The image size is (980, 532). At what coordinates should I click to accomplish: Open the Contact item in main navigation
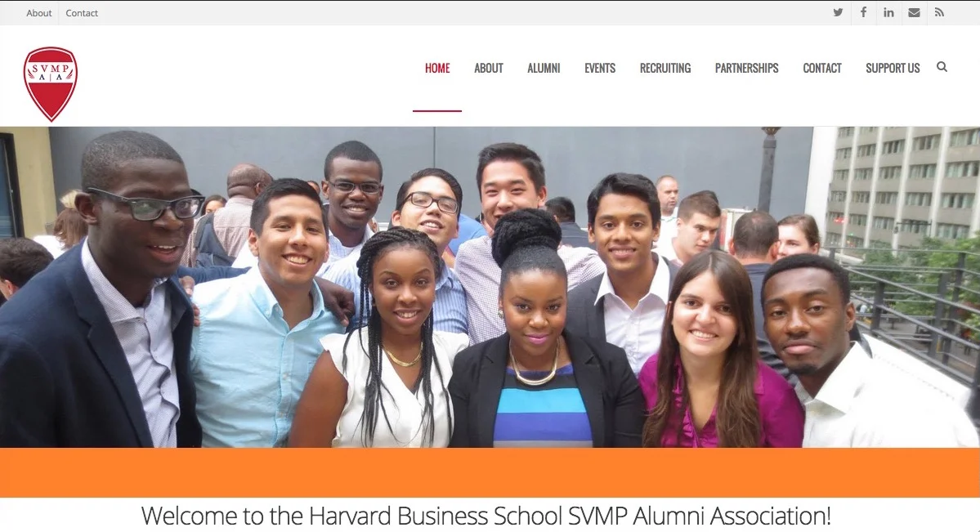[822, 68]
